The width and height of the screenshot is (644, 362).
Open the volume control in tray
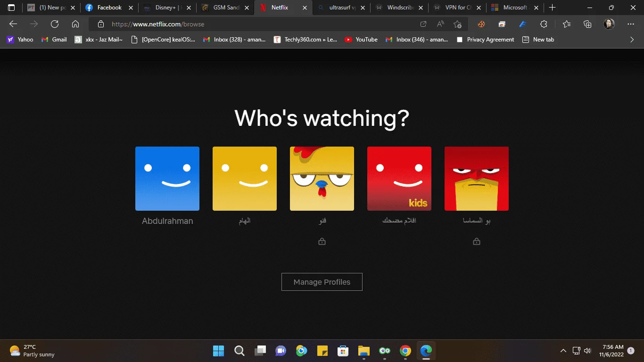[587, 351]
